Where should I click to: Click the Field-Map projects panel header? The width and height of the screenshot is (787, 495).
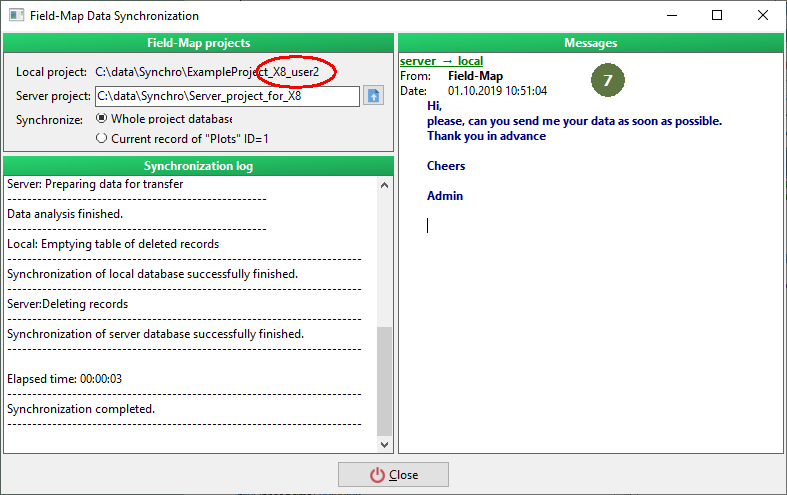point(198,43)
